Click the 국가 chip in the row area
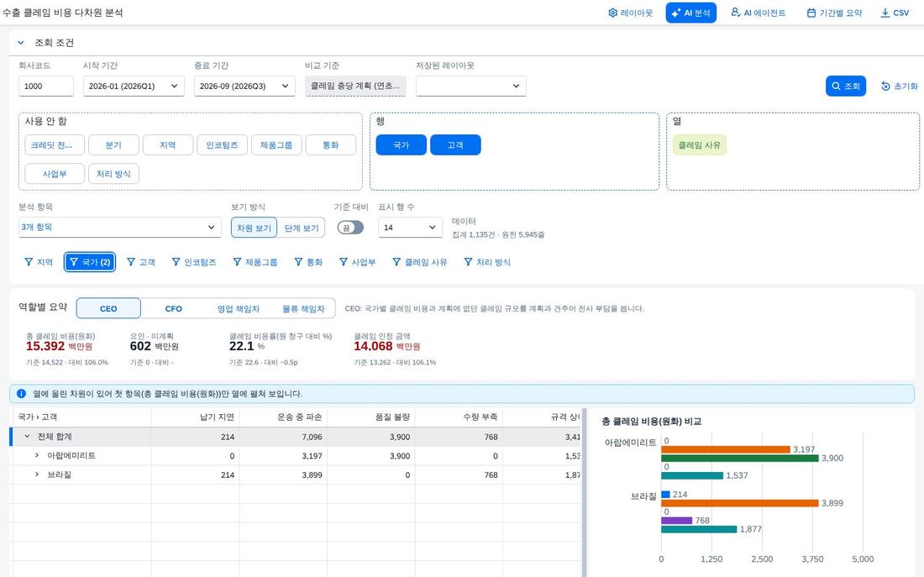The height and width of the screenshot is (577, 924). coord(401,145)
